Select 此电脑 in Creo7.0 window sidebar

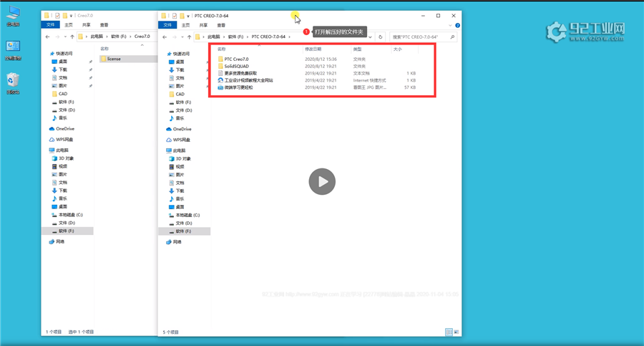coord(59,150)
